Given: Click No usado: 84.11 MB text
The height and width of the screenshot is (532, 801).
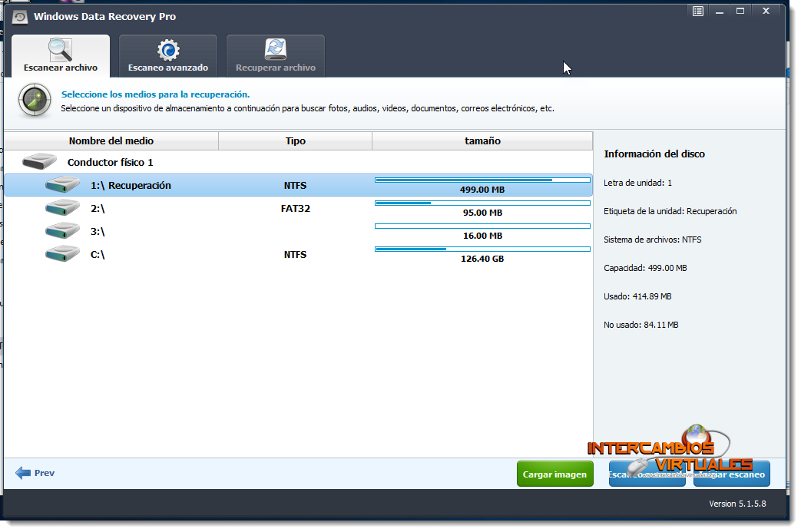Looking at the screenshot, I should pos(641,325).
